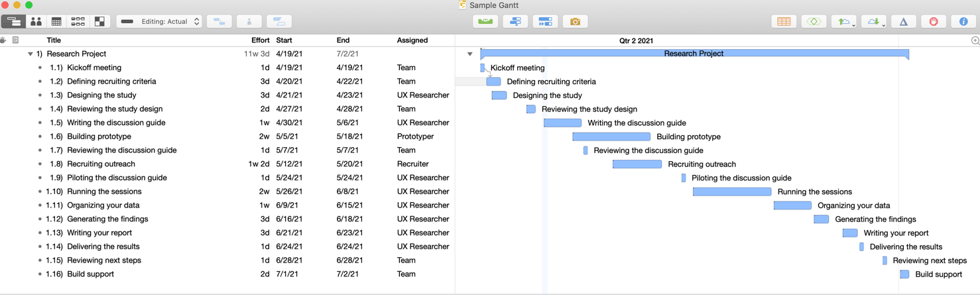Select the Recruiting outreach task row
The width and height of the screenshot is (980, 295).
tap(227, 164)
